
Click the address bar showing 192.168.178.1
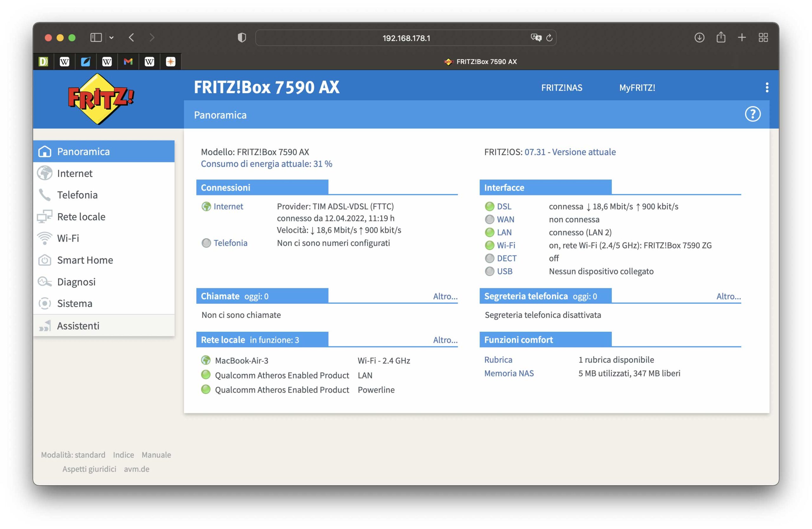[406, 38]
